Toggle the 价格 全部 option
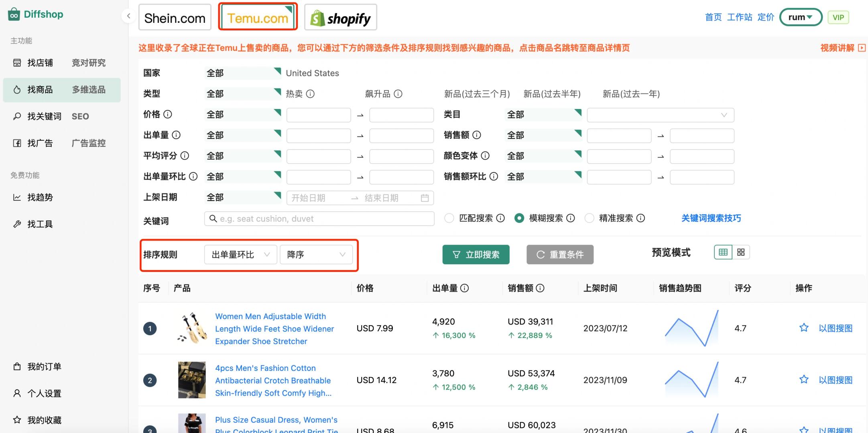The height and width of the screenshot is (433, 868). [x=243, y=115]
